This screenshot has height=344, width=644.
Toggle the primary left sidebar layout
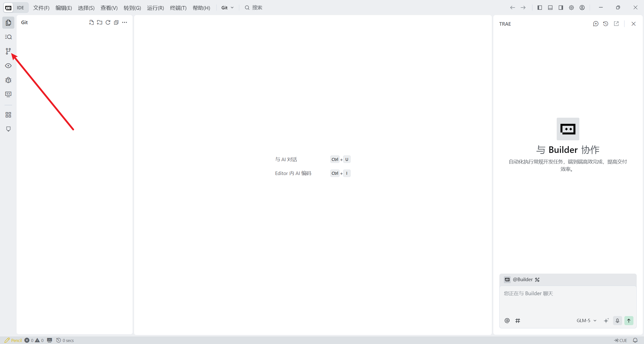pos(540,8)
